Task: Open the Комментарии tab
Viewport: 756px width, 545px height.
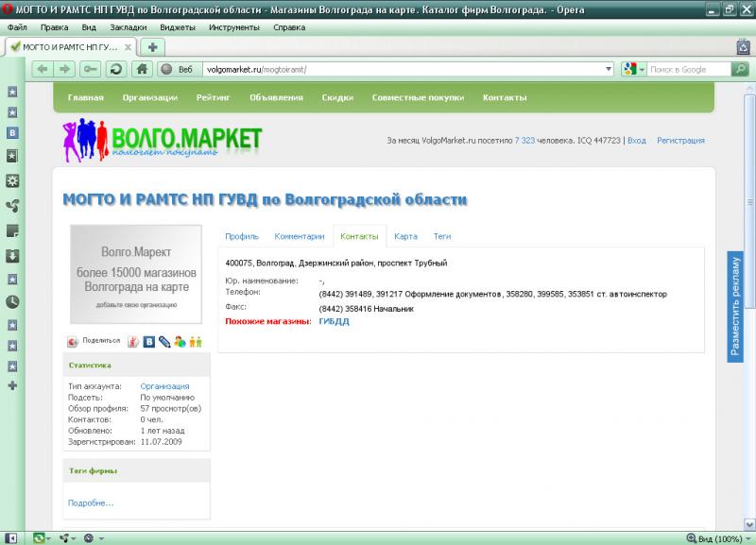Action: click(x=299, y=236)
